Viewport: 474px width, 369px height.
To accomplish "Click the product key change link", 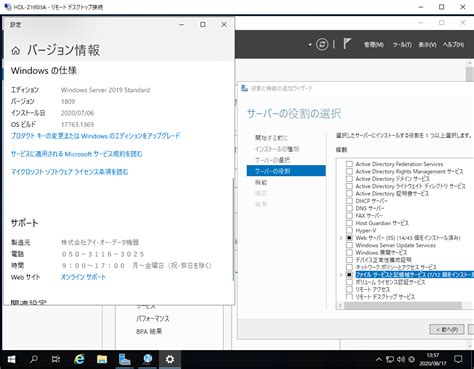I will click(96, 136).
